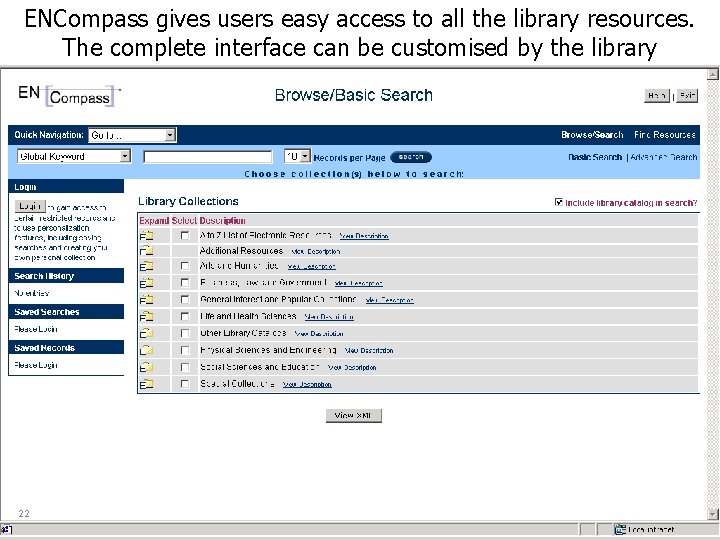The height and width of the screenshot is (540, 720).
Task: View Description of Special Collections
Action: [307, 384]
